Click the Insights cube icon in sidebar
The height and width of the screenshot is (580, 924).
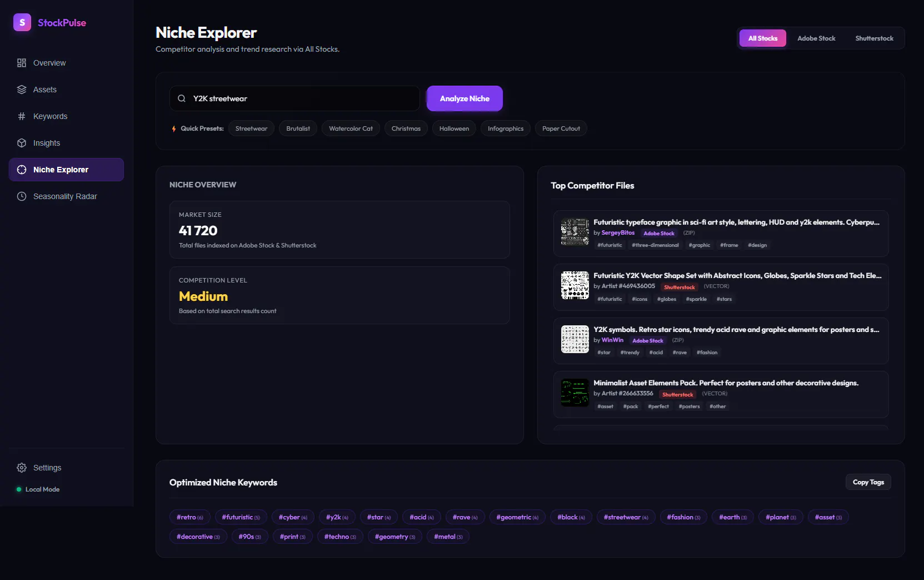click(22, 143)
